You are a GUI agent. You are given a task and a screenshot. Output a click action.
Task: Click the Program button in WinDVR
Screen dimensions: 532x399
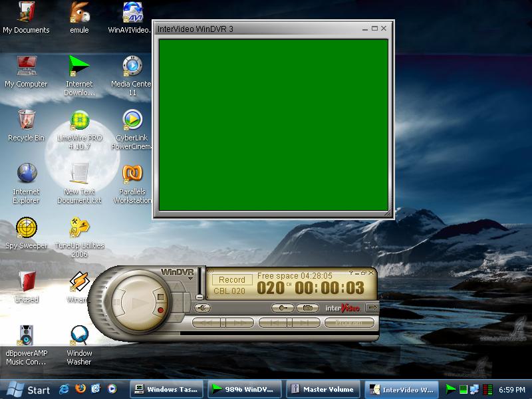pos(349,323)
